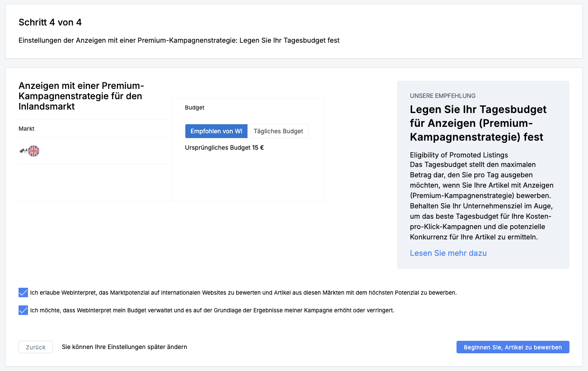This screenshot has width=588, height=371.
Task: Click 'Ursprüngliches Budget 15 €' text
Action: tap(224, 148)
